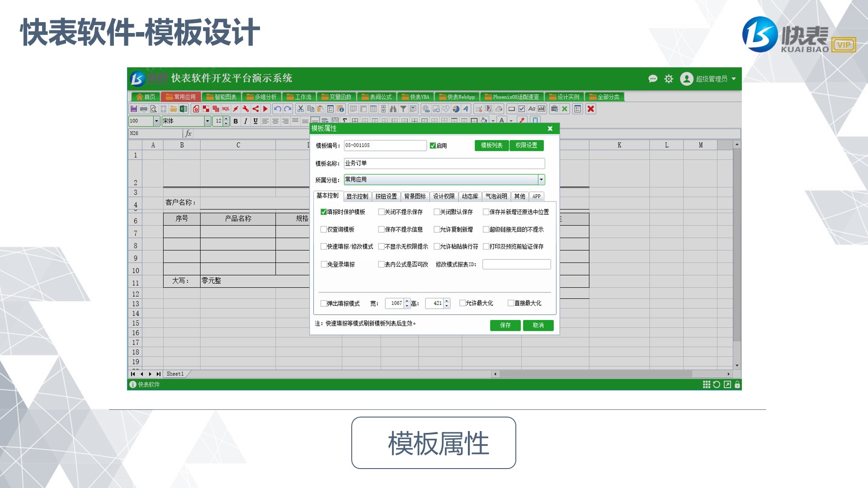Increase the 宽 width value stepper

(x=407, y=301)
